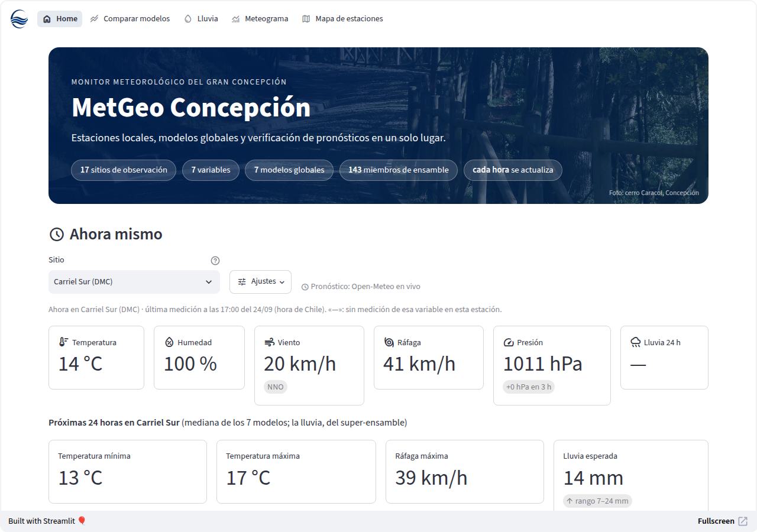
Task: Open the Comparar modelos page
Action: (130, 19)
